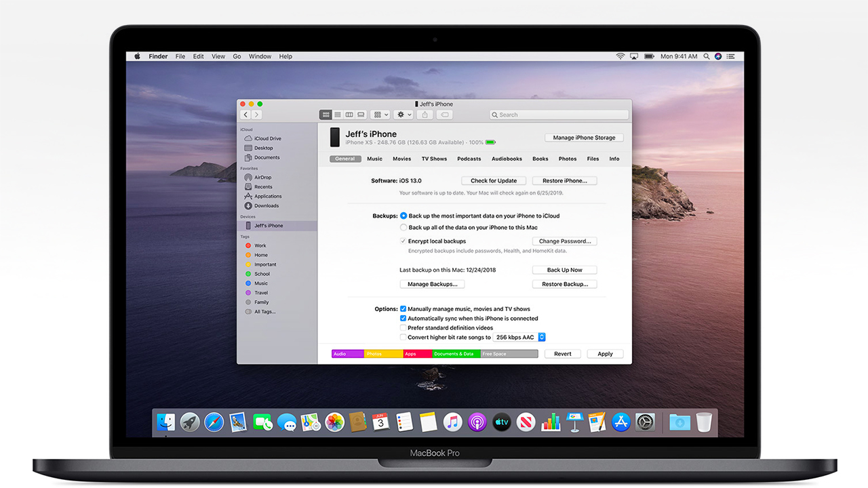Switch to the Music tab
This screenshot has width=868, height=488.
pos(374,159)
